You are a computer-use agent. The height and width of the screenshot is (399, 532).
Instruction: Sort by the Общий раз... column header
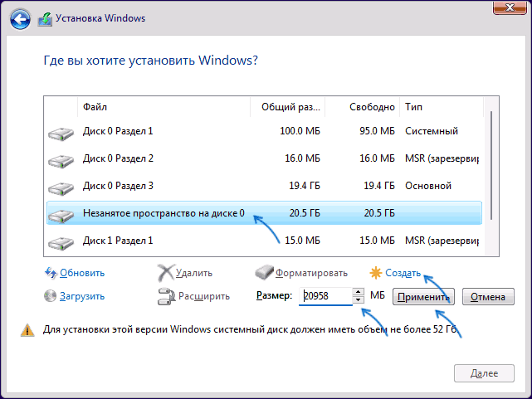pyautogui.click(x=288, y=107)
